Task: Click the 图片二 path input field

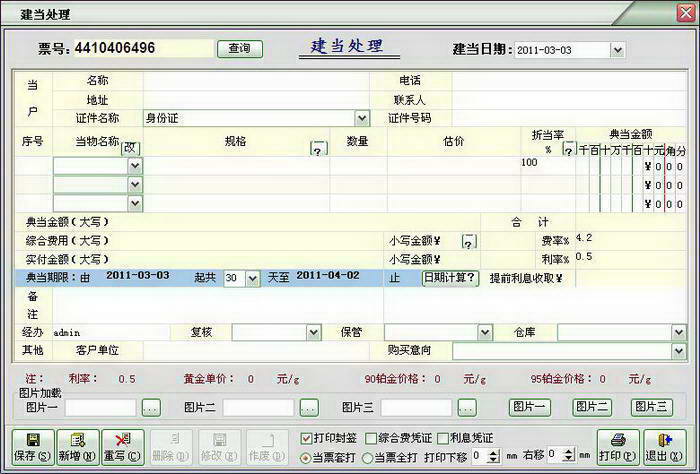Action: click(x=258, y=407)
